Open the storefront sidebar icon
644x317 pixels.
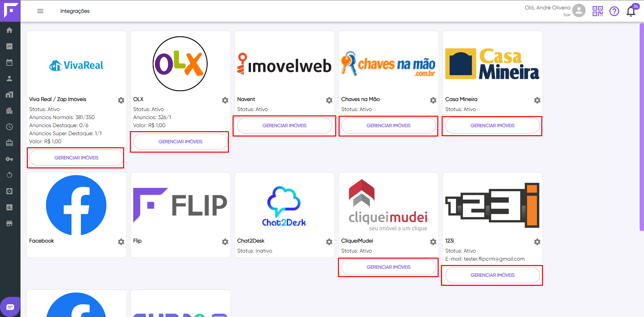[x=9, y=223]
